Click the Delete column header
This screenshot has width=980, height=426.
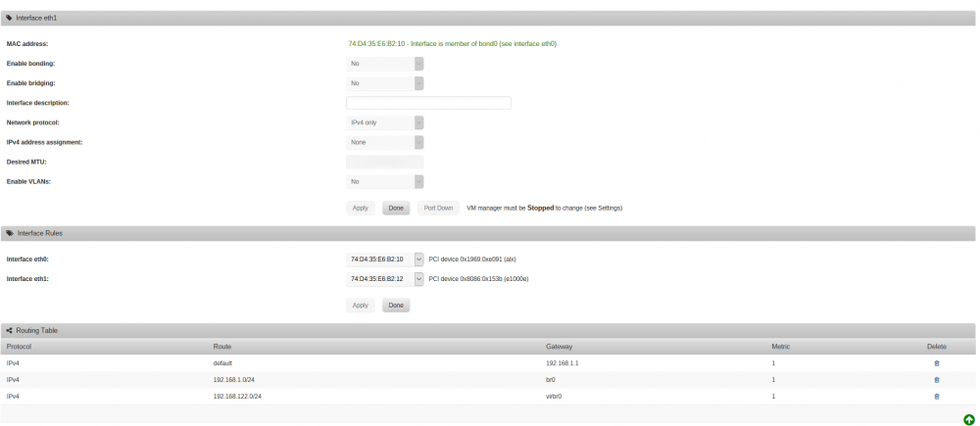[937, 347]
